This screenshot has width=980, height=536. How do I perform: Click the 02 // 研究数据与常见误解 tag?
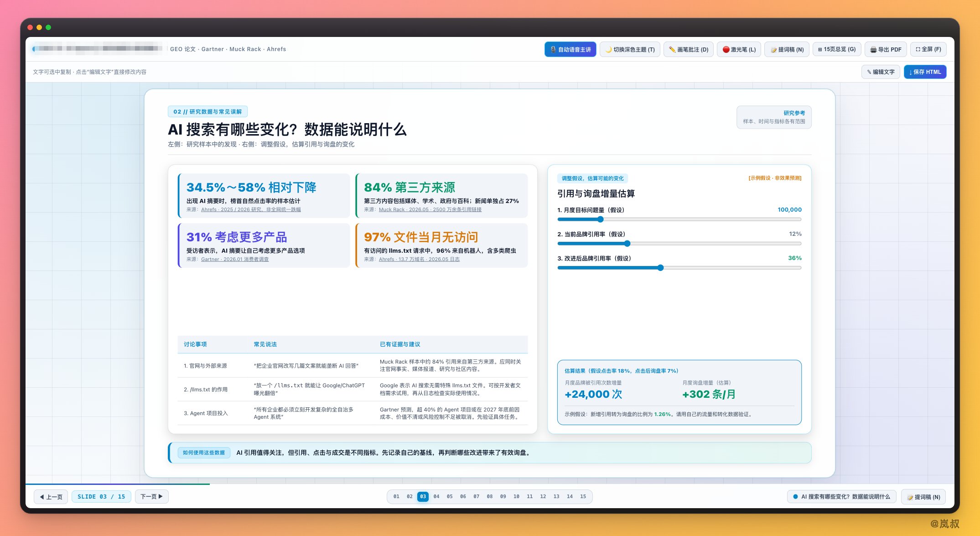pyautogui.click(x=207, y=112)
